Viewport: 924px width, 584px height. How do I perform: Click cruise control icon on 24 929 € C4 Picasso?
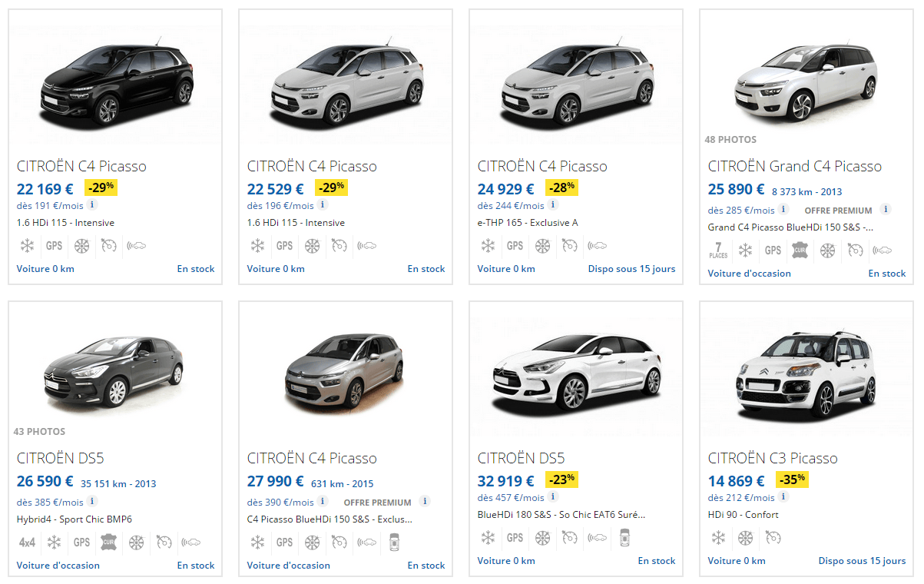pyautogui.click(x=570, y=246)
